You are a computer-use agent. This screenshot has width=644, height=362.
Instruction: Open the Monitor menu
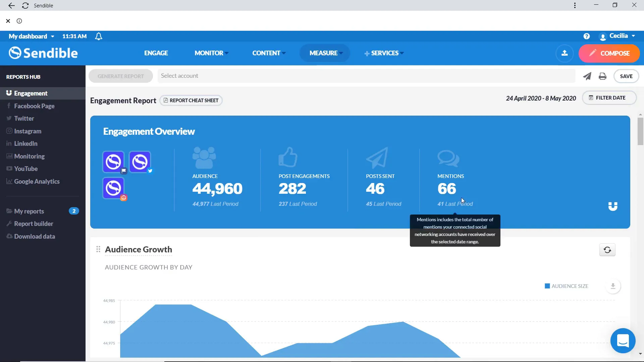[211, 53]
